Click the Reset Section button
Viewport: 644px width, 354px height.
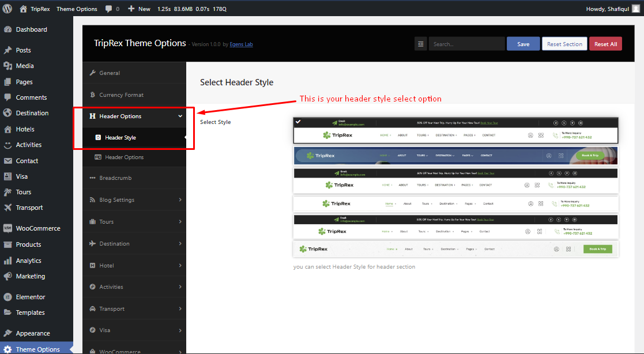[564, 44]
